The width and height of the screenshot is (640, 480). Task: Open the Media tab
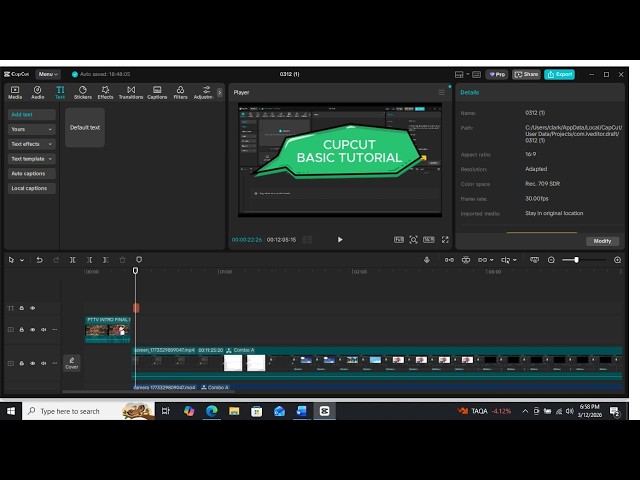pos(15,93)
